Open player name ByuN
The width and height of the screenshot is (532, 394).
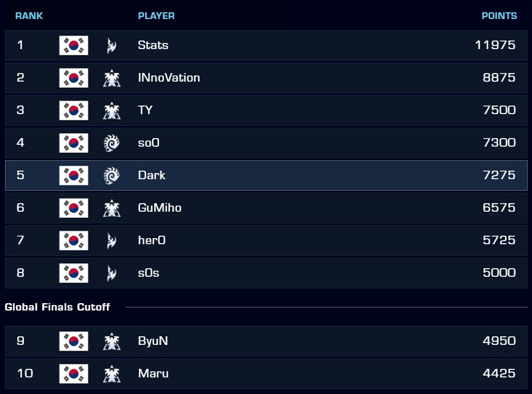(153, 341)
